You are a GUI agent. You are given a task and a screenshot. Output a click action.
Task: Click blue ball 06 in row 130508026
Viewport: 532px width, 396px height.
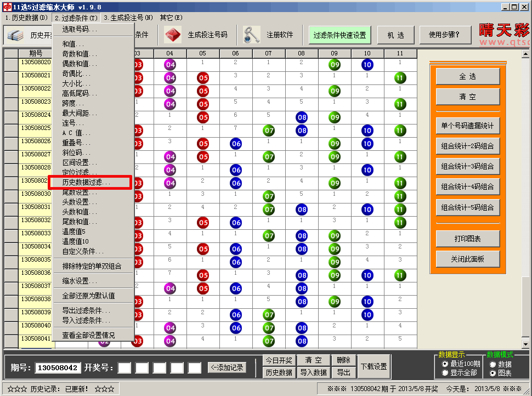point(236,144)
